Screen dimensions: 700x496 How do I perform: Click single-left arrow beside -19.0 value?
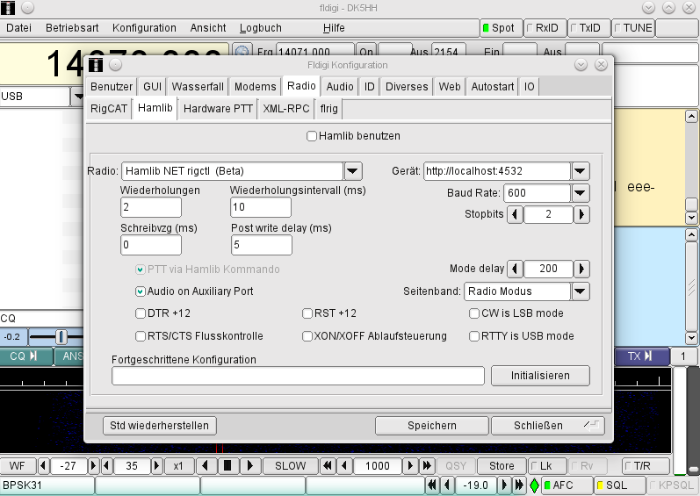coord(448,485)
